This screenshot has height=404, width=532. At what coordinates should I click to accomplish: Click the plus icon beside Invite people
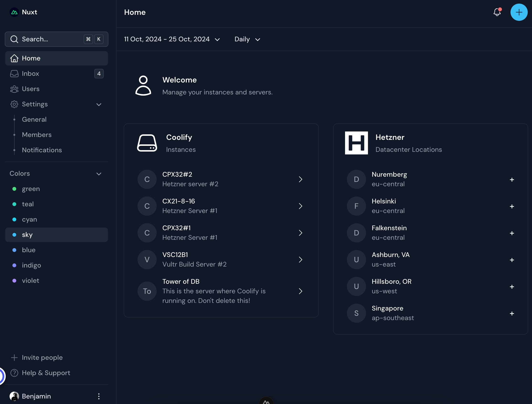[x=14, y=358]
